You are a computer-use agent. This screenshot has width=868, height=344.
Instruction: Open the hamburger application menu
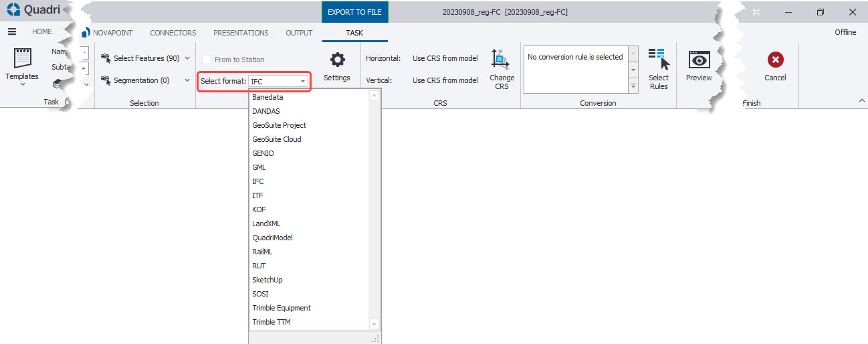(x=12, y=31)
